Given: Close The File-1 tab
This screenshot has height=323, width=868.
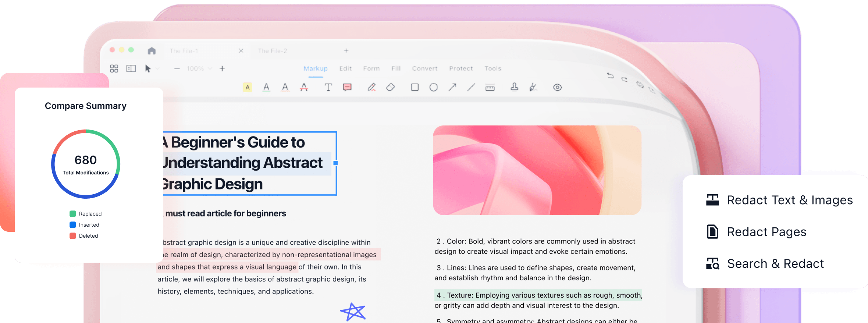Looking at the screenshot, I should [x=241, y=51].
